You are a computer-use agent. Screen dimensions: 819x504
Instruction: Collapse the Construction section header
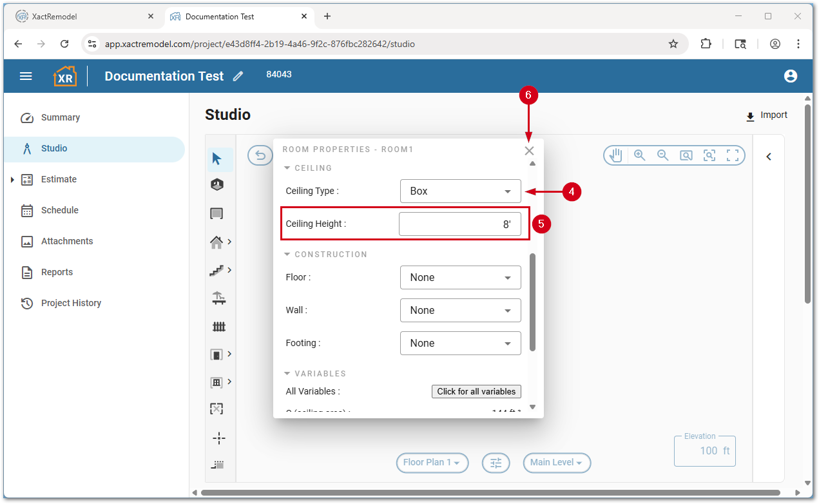coord(287,254)
